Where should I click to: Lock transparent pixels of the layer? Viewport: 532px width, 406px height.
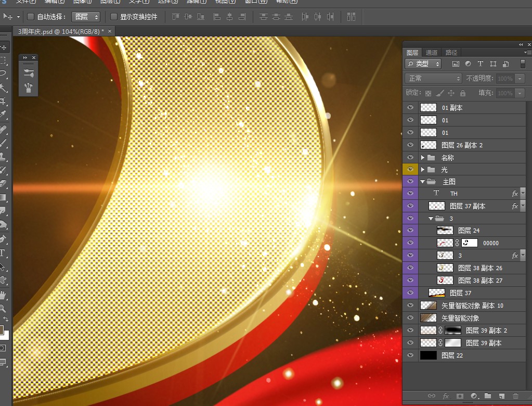429,93
